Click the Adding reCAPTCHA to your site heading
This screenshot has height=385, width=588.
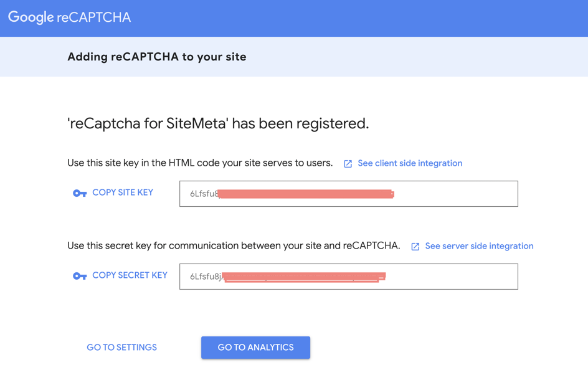point(157,57)
